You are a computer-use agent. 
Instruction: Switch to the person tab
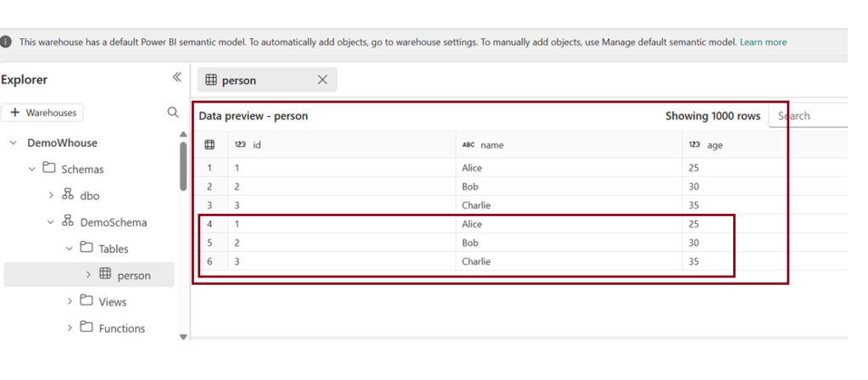coord(238,81)
